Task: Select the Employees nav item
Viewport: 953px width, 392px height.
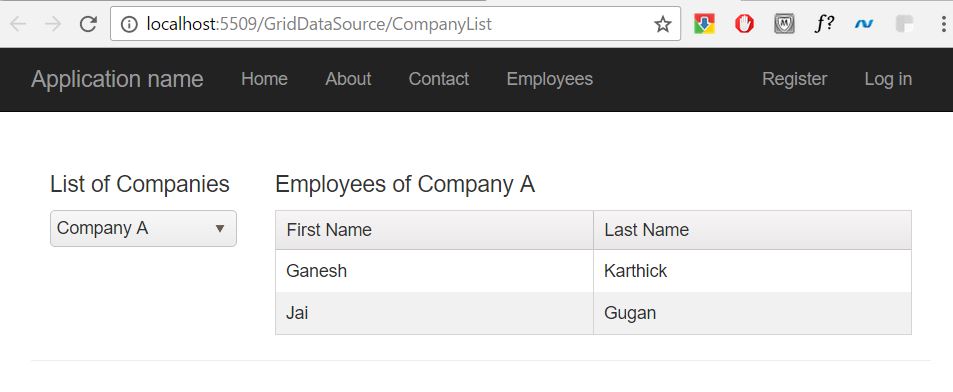Action: coord(549,79)
